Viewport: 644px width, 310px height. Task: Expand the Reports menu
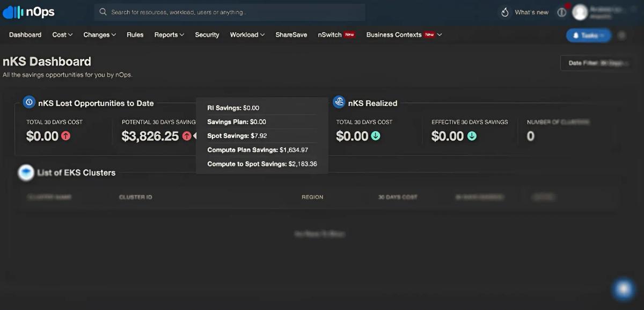tap(169, 35)
